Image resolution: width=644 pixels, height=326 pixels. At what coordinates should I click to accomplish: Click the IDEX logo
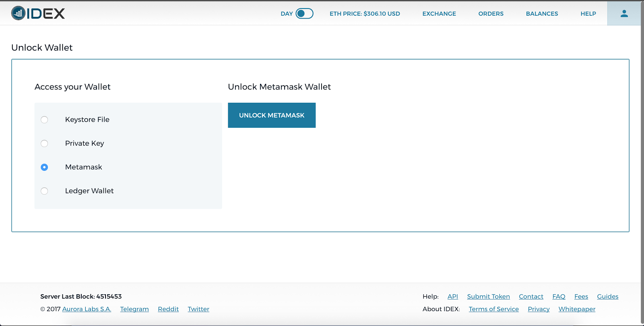[38, 13]
